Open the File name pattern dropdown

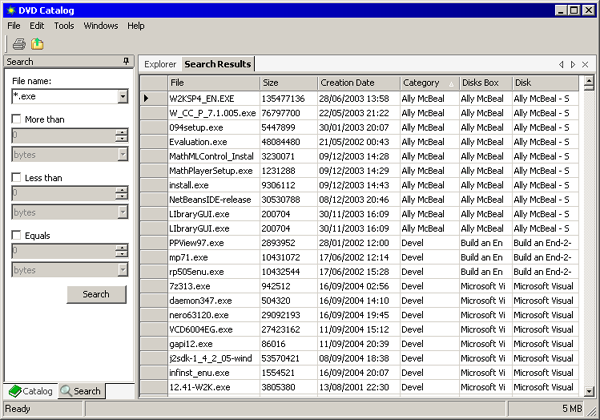click(122, 97)
